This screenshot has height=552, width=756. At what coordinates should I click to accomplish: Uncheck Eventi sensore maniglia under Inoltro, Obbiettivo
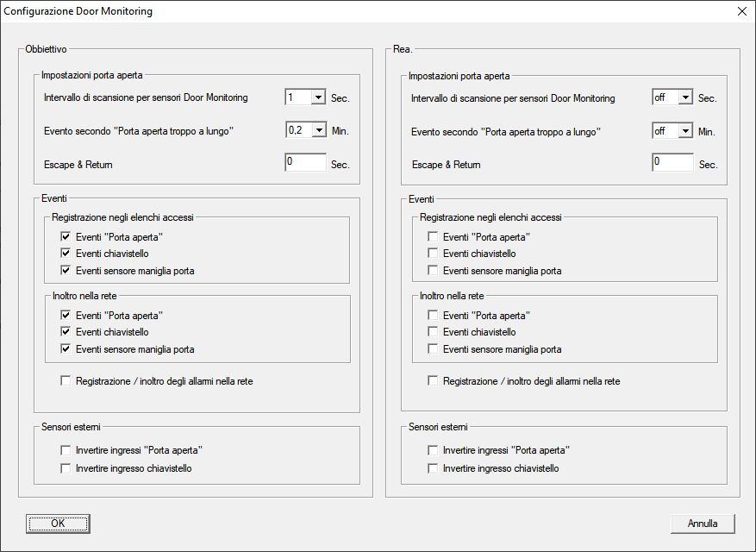click(66, 349)
